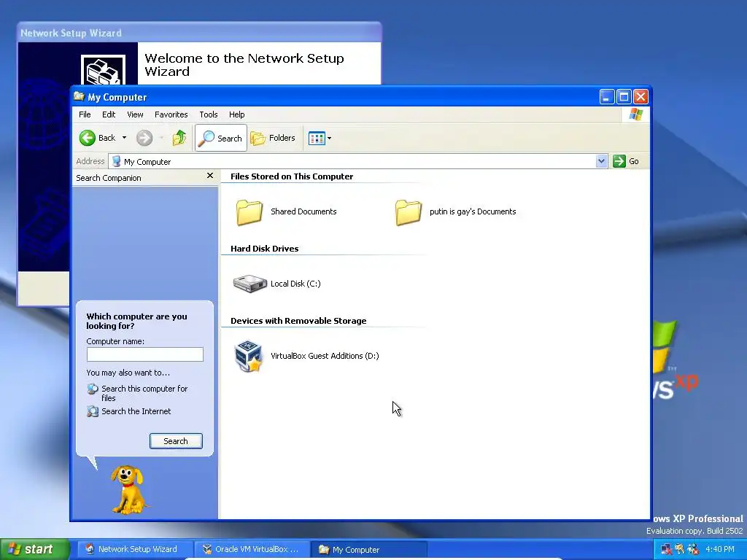Maximize the My Computer window

point(624,97)
